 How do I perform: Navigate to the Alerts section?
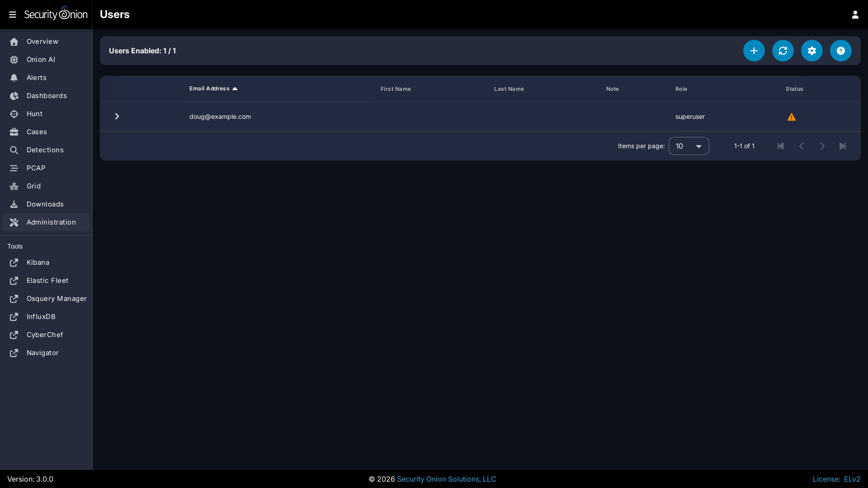pyautogui.click(x=36, y=78)
